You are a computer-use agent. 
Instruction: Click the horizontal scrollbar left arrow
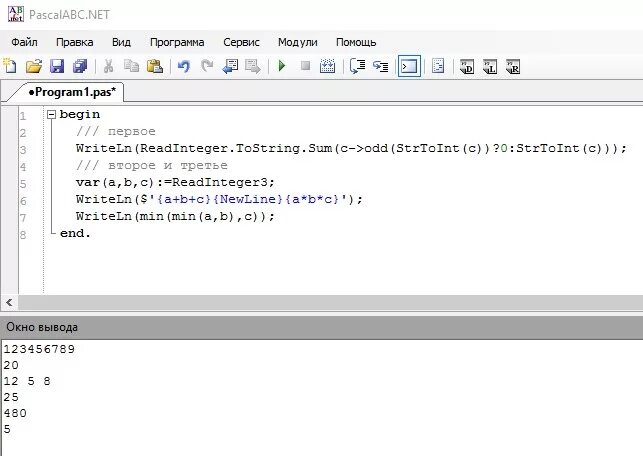[x=9, y=303]
